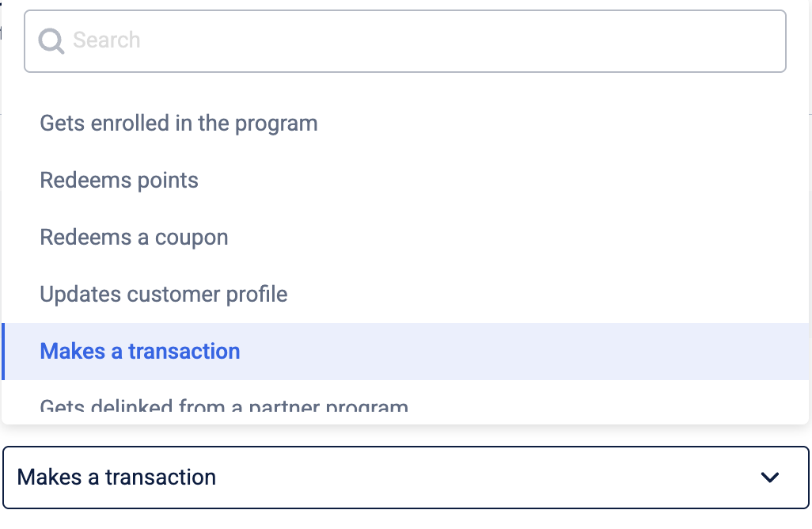The height and width of the screenshot is (529, 812).
Task: Click the "Search" placeholder text
Action: (107, 40)
